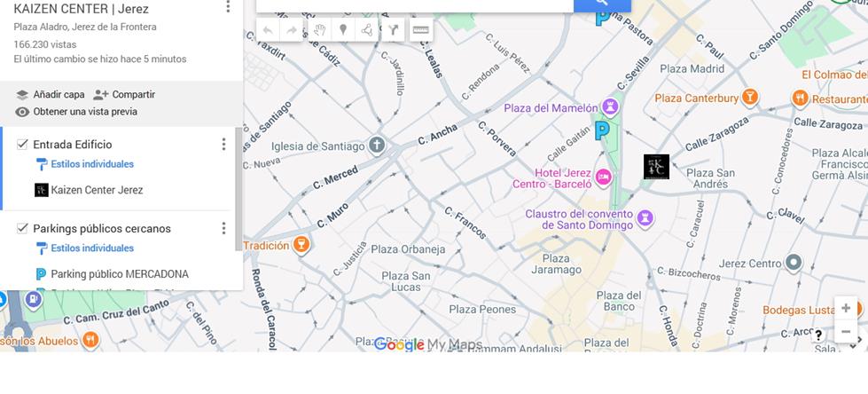Click the blue search magnifier button
Viewport: 868px width, 394px height.
pyautogui.click(x=602, y=4)
